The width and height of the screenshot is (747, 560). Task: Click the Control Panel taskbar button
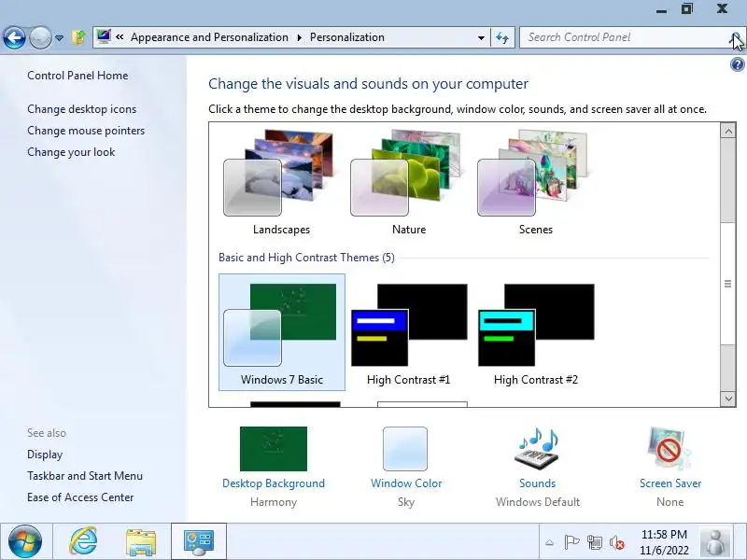[199, 541]
